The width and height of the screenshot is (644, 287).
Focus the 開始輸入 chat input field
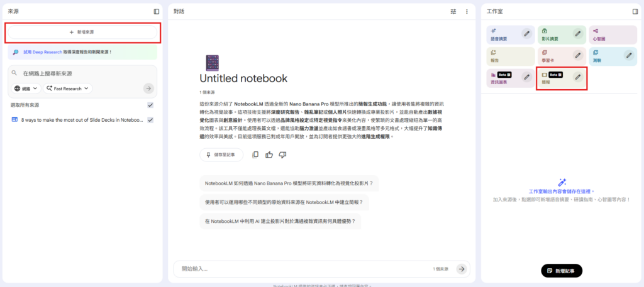[304, 269]
